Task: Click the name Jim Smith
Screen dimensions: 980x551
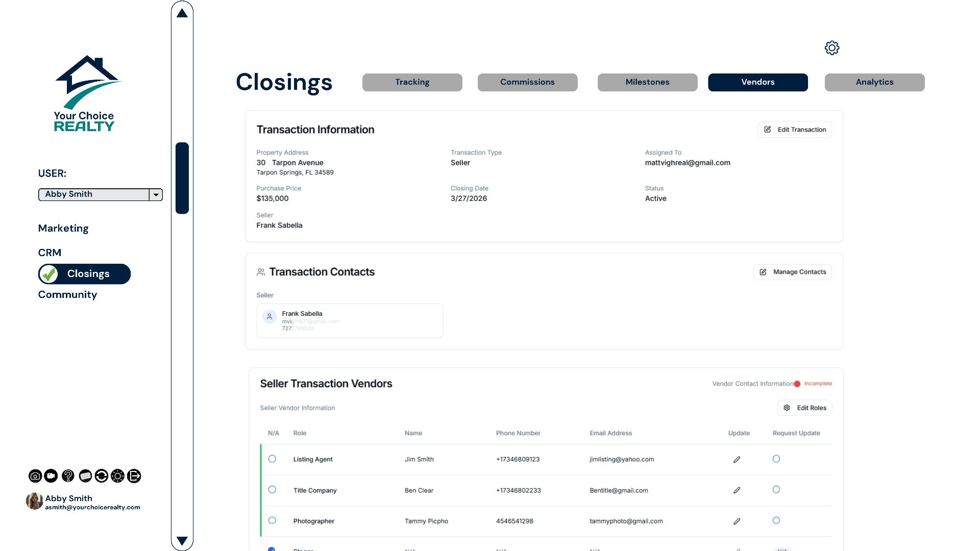Action: 419,460
